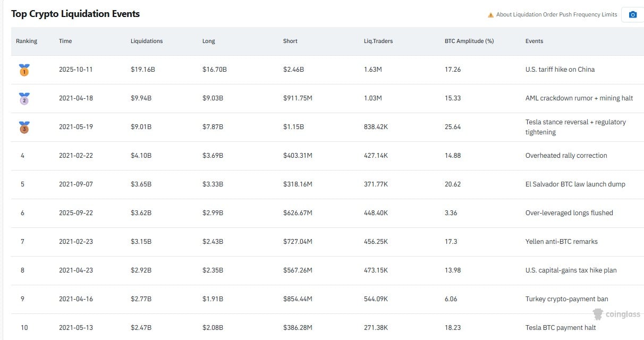This screenshot has height=340, width=644.
Task: Click the orange warning triangle icon
Action: [x=490, y=15]
